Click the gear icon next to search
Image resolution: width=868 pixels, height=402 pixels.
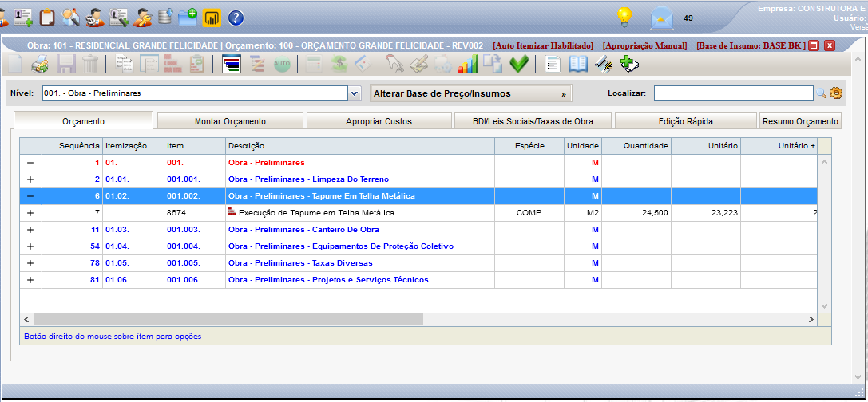pyautogui.click(x=836, y=93)
